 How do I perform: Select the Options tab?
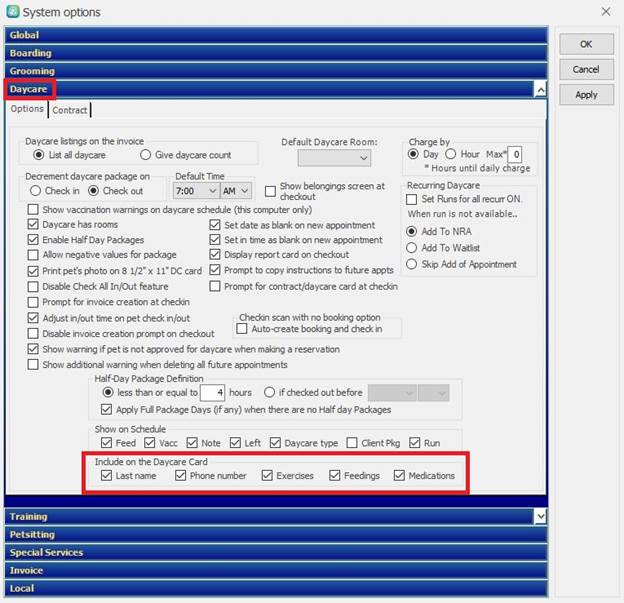click(x=27, y=110)
